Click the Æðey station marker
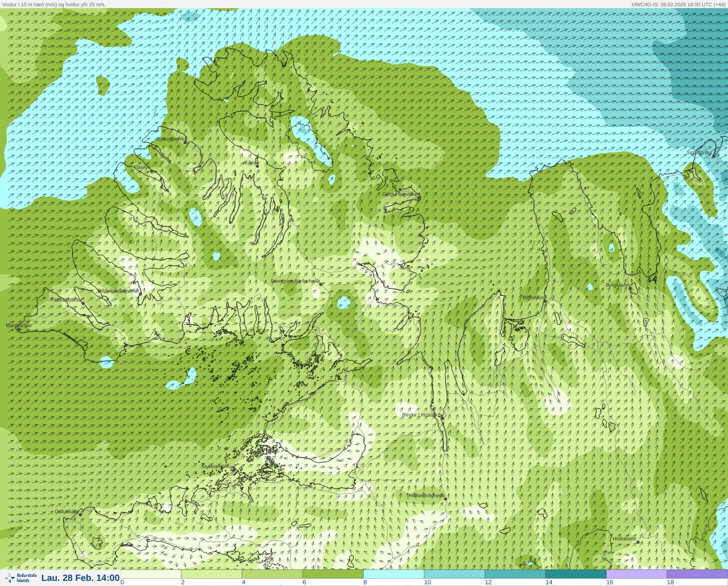The height and width of the screenshot is (586, 728). point(257,166)
